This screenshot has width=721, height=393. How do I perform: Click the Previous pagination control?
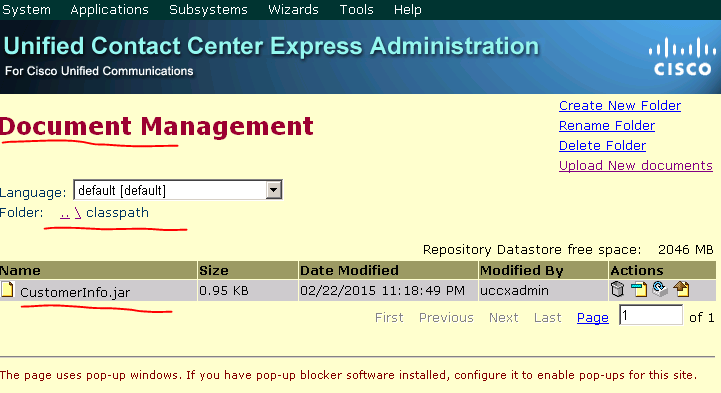click(x=446, y=318)
